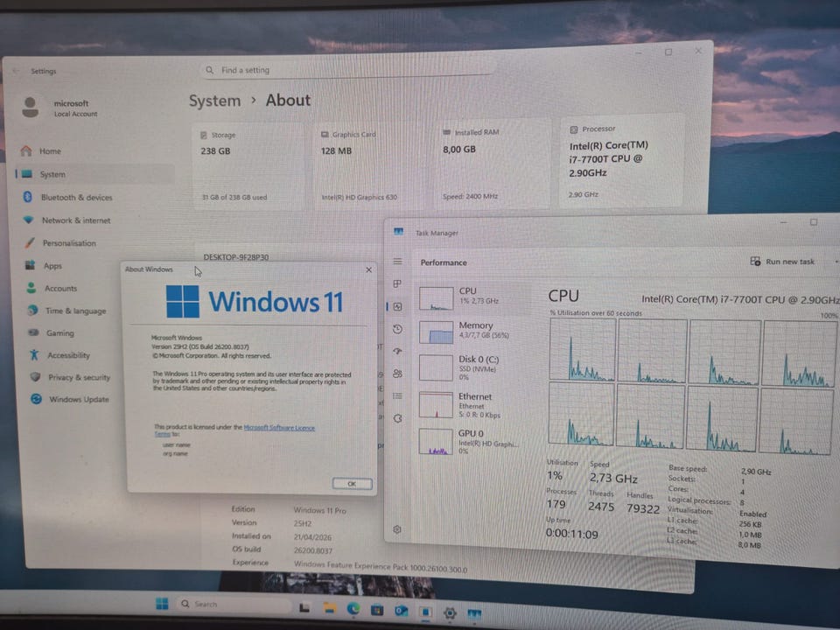The image size is (840, 630).
Task: Click taskbar Search box
Action: coord(234,604)
